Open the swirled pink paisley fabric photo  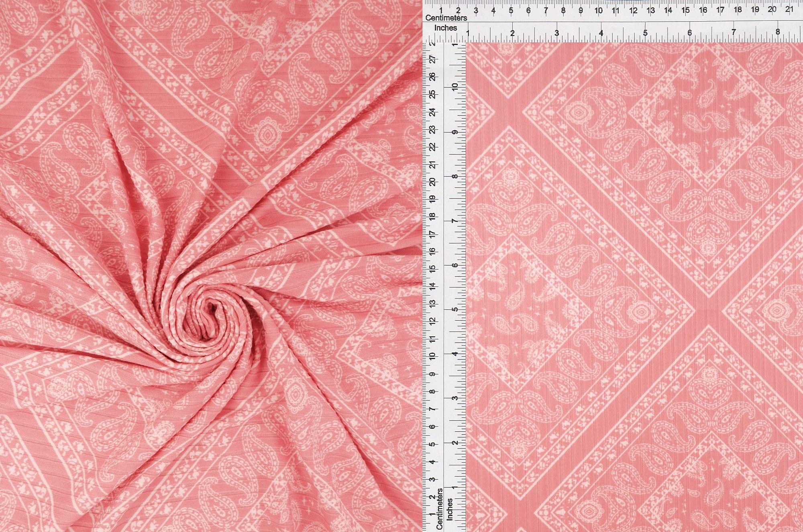click(x=211, y=266)
